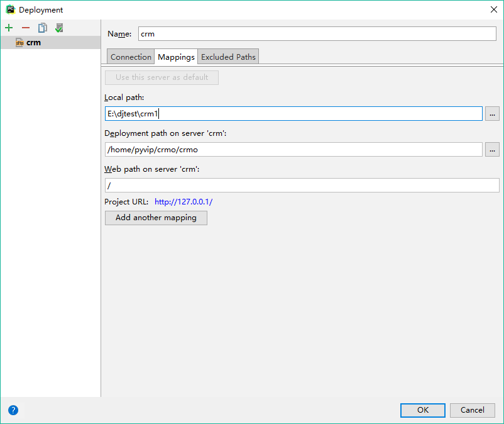504x424 pixels.
Task: Focus the Local path text field
Action: point(293,114)
